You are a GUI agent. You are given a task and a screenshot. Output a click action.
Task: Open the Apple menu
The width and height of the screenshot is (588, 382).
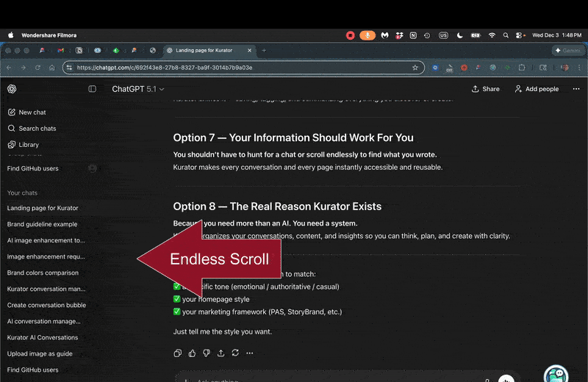[11, 35]
